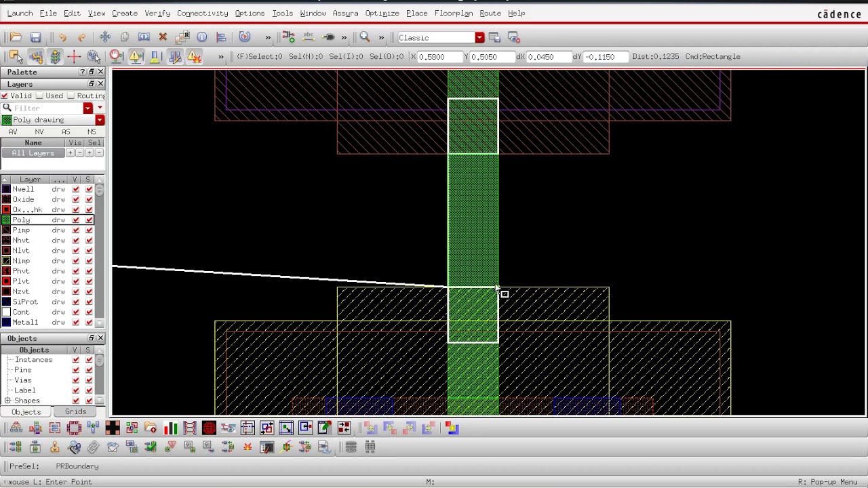Toggle selectability of the Oxide layer
The width and height of the screenshot is (868, 488).
pyautogui.click(x=89, y=199)
